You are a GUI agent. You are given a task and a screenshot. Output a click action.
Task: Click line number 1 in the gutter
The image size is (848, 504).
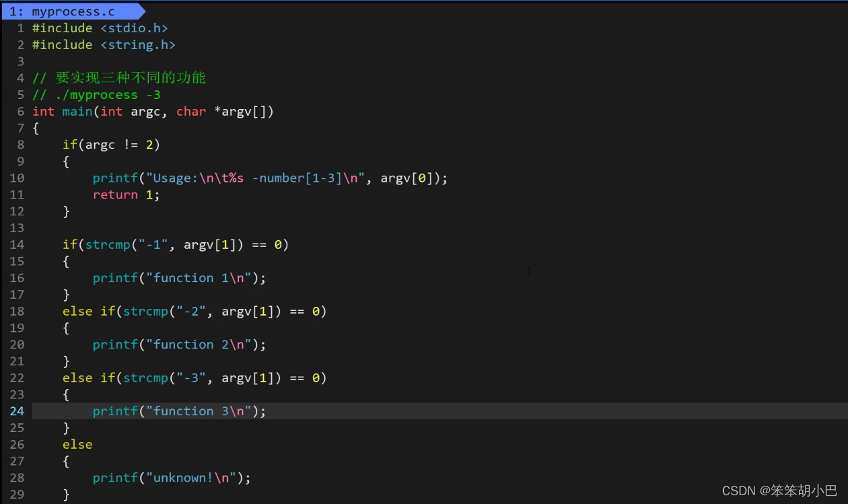pos(21,28)
